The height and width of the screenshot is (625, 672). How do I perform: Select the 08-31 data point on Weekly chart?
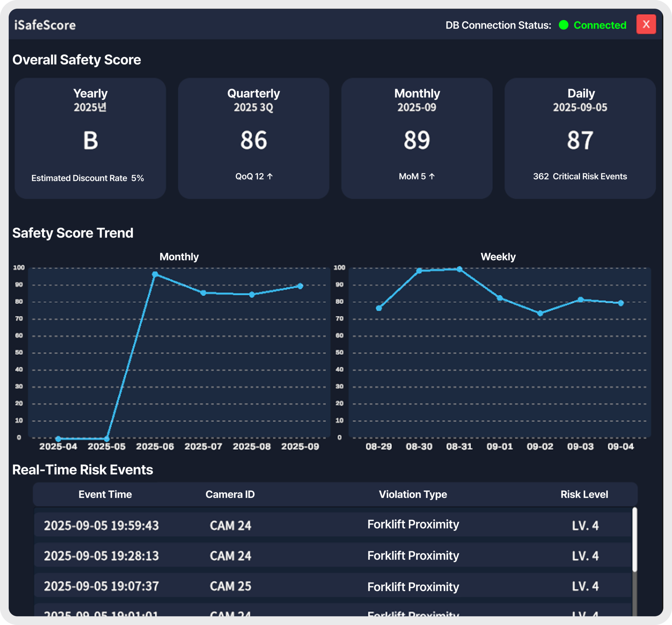click(x=460, y=269)
